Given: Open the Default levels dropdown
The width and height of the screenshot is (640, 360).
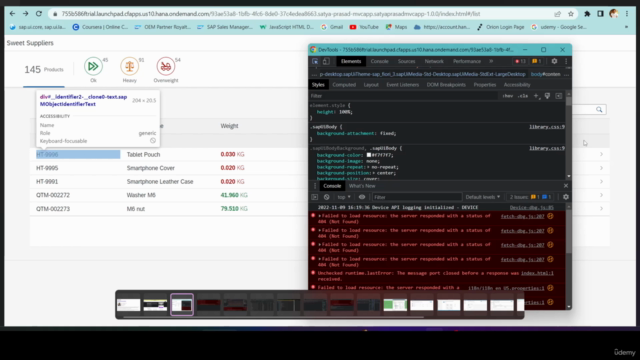Looking at the screenshot, I should 483,197.
